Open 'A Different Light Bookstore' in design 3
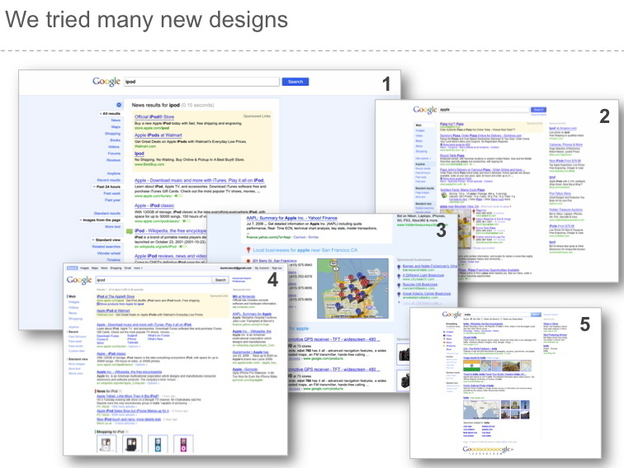 click(423, 275)
